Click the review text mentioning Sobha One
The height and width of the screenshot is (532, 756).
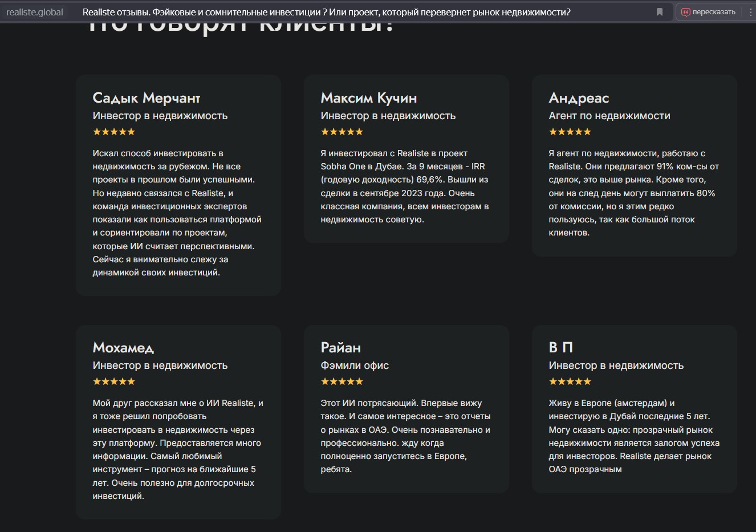tap(405, 186)
